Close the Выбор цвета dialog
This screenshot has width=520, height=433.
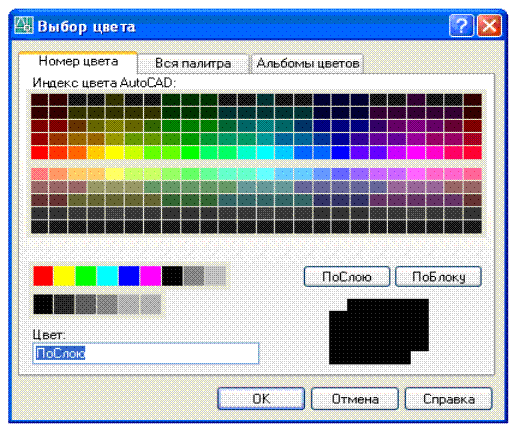[x=489, y=26]
